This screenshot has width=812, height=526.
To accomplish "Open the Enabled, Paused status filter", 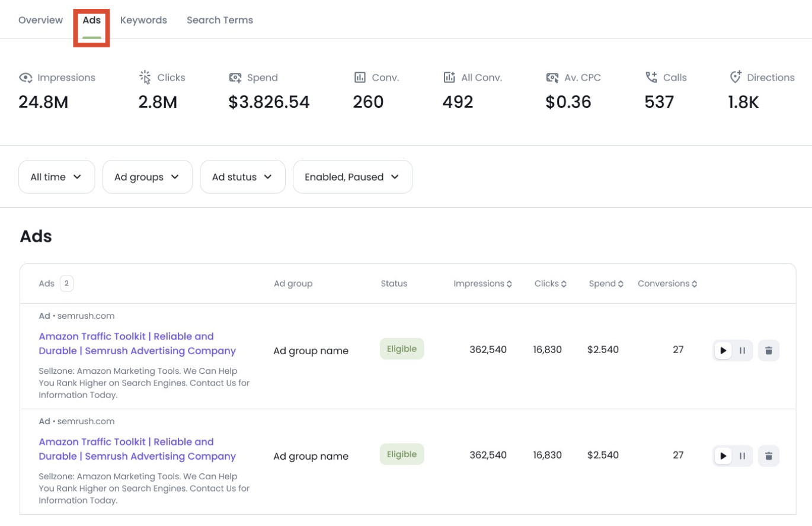I will pyautogui.click(x=352, y=177).
